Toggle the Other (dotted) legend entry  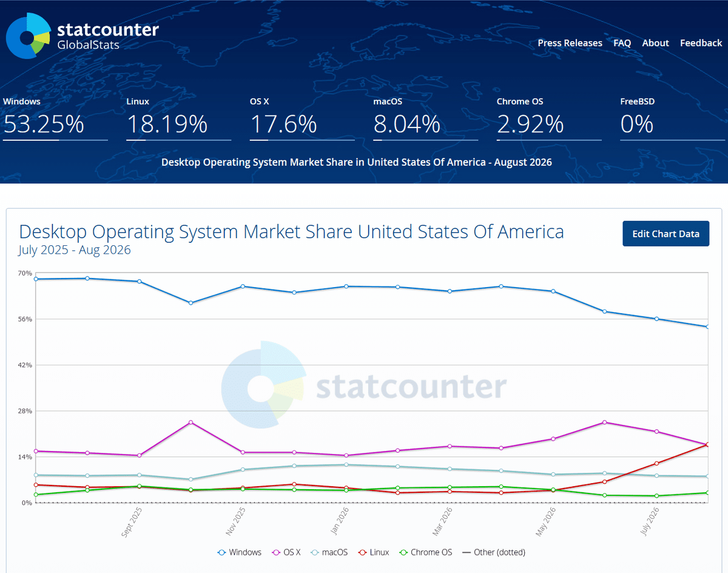tap(493, 552)
